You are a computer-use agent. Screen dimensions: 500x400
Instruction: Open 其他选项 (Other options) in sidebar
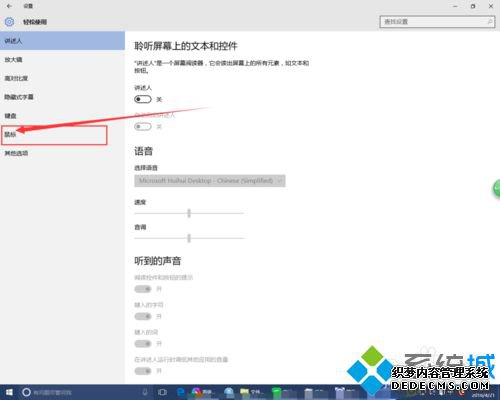coord(62,153)
